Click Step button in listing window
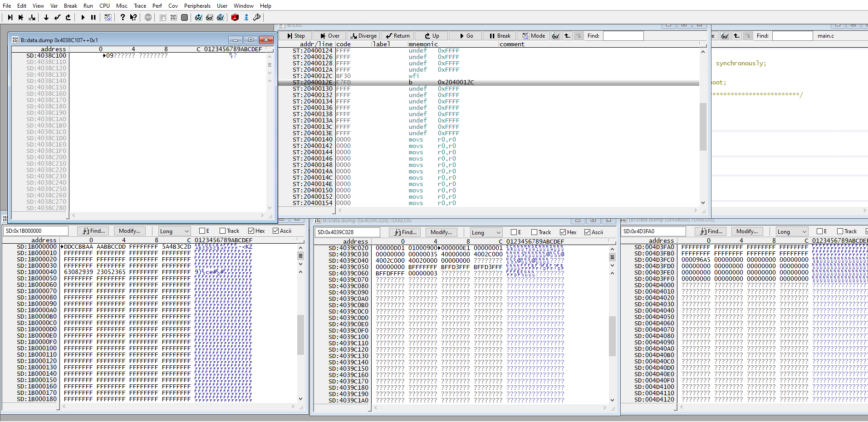868x422 pixels. [296, 36]
